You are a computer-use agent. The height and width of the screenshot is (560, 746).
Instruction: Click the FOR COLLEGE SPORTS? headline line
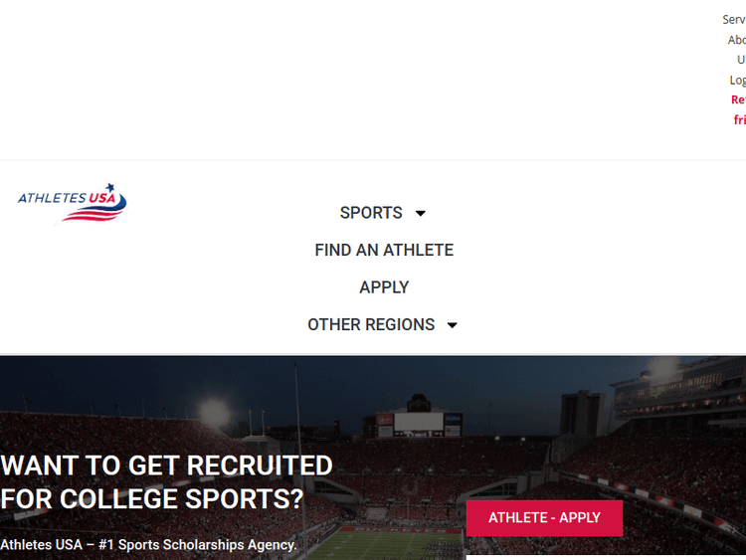151,498
